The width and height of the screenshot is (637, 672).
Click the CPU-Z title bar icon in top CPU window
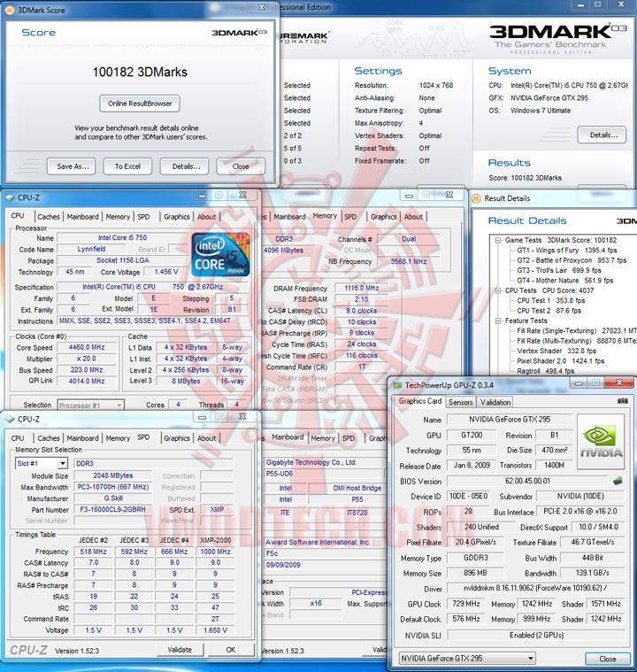(10, 197)
